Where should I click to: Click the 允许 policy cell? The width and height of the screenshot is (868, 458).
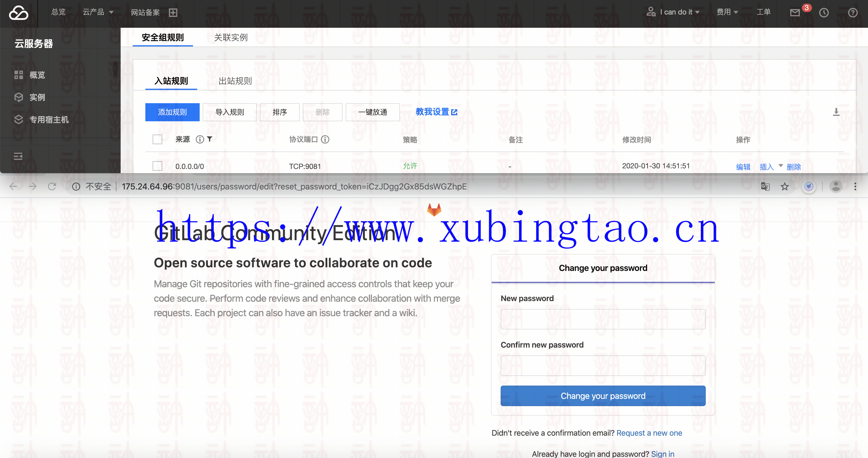click(410, 165)
